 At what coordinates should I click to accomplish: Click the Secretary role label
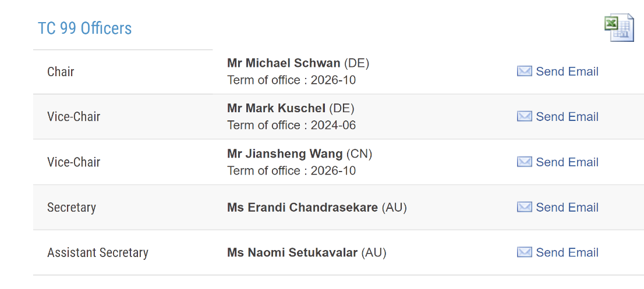72,208
